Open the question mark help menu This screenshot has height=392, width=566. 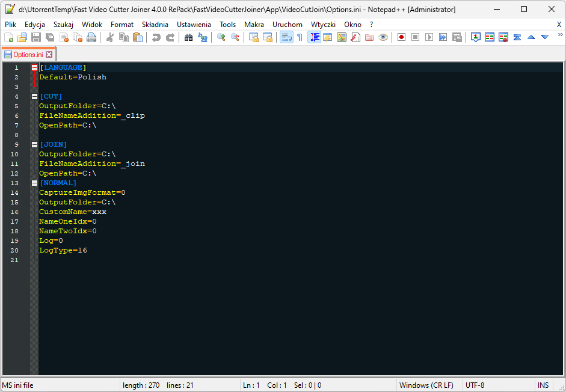pos(371,25)
